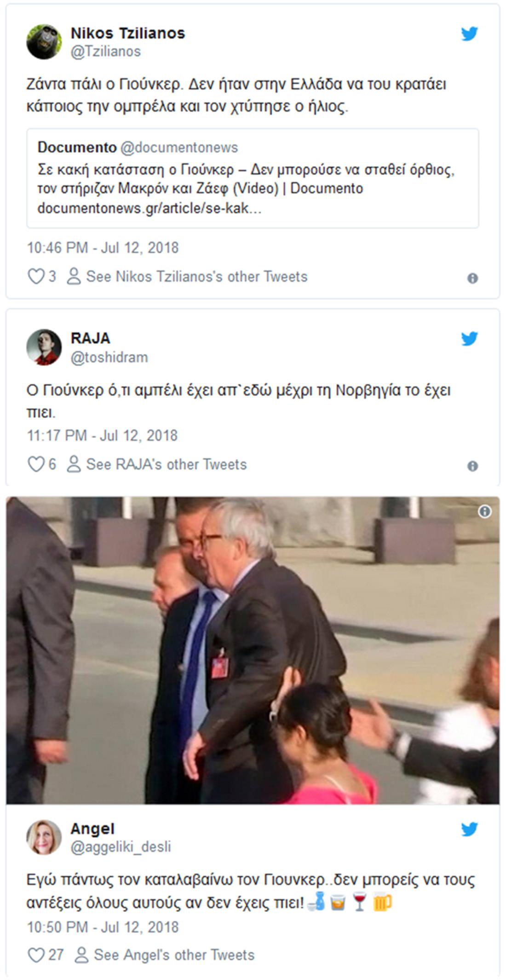Like RAJA's tweet with the heart icon

coord(36,464)
